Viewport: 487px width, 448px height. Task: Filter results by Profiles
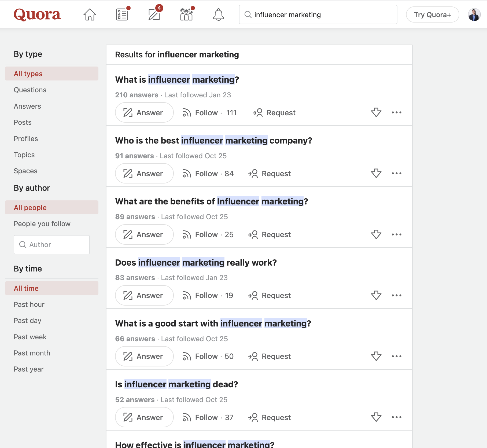(26, 139)
